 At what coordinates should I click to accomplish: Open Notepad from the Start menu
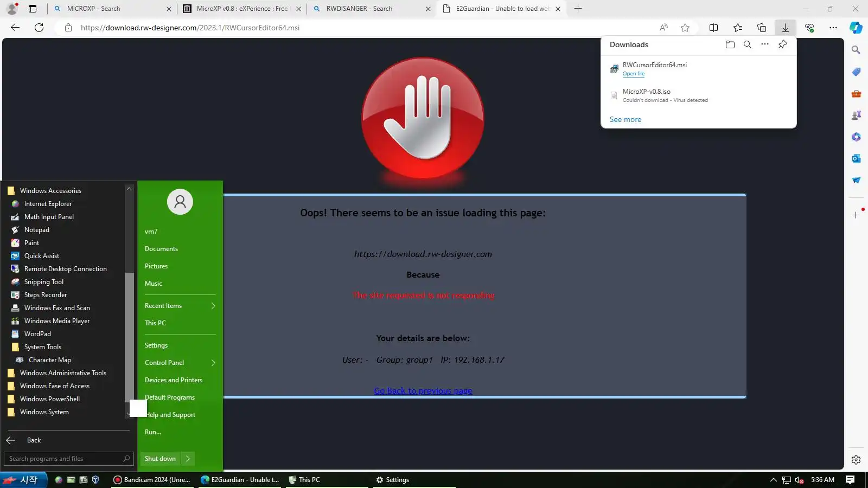point(37,230)
